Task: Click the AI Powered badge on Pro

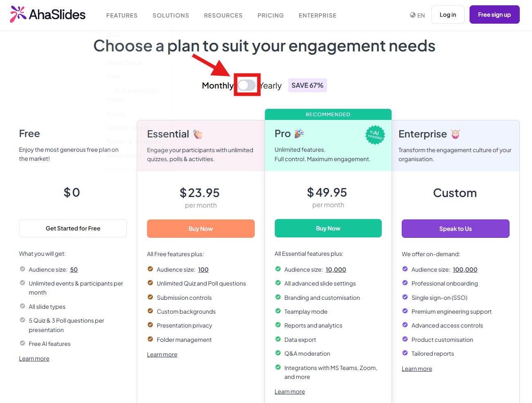Action: (375, 135)
